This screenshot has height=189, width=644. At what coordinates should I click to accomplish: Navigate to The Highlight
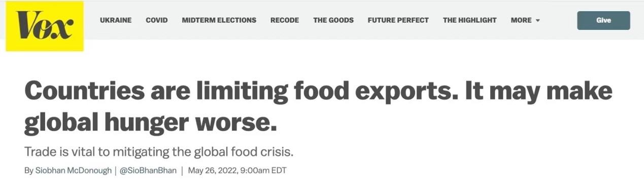470,20
